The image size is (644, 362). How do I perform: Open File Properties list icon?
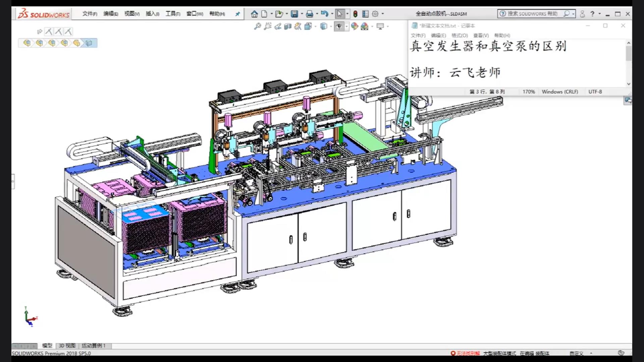click(365, 14)
